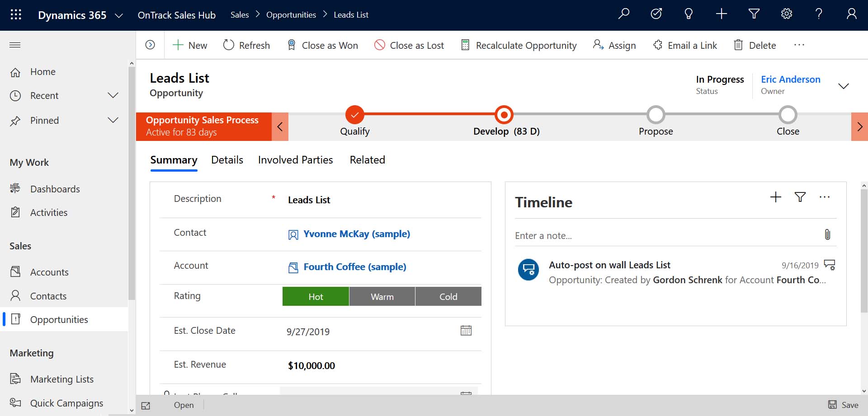Click the circled arrow icon beside New

150,45
